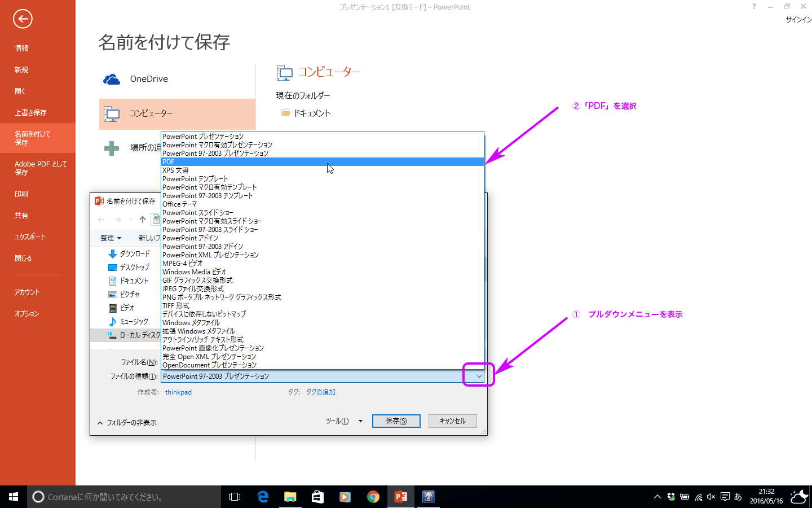Choose XPS 文書 file type
Image resolution: width=812 pixels, height=508 pixels.
tap(323, 170)
